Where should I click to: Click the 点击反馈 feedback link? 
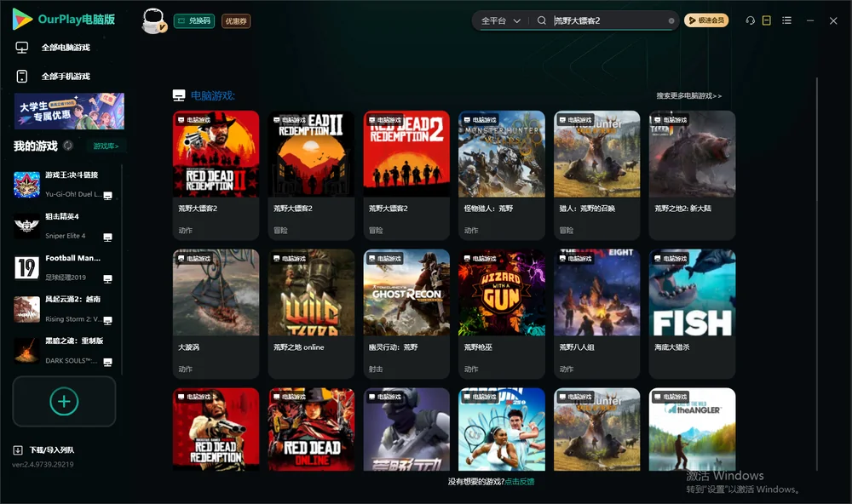click(x=520, y=481)
